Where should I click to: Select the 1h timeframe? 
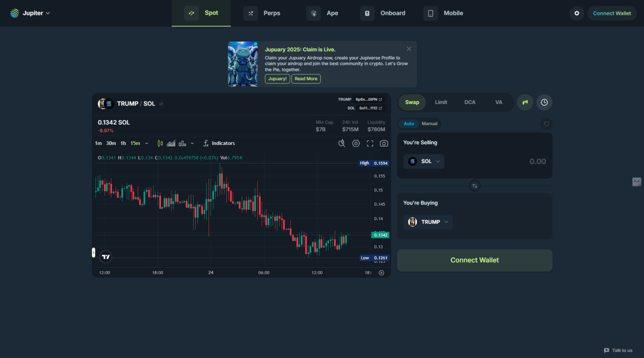pyautogui.click(x=123, y=143)
